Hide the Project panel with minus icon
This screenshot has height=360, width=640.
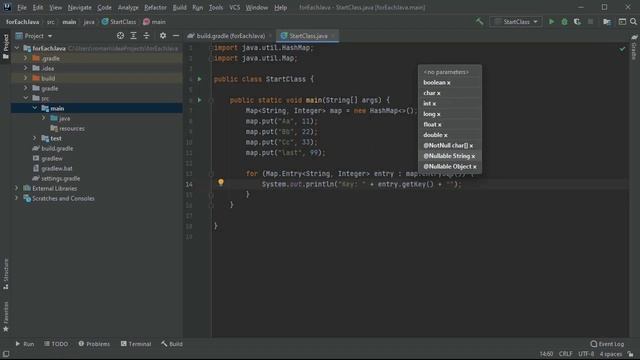(x=176, y=36)
